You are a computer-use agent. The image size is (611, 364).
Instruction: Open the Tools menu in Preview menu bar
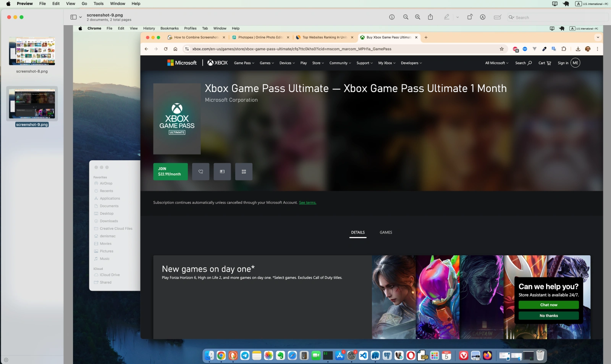coord(99,3)
